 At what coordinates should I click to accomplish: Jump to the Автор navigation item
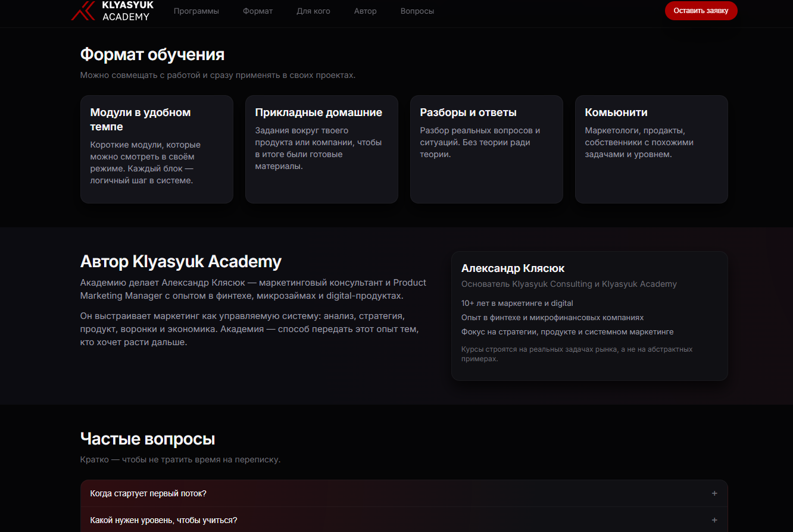pos(365,11)
